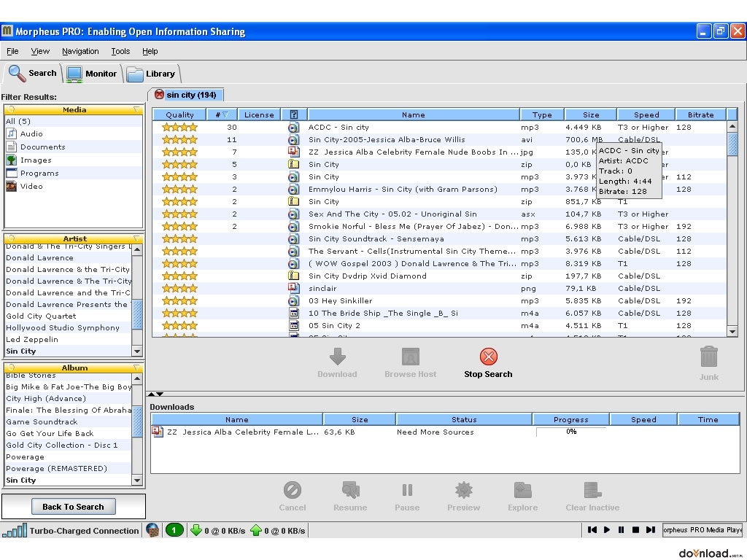
Task: Click the Clear Inactive icon
Action: pos(592,490)
